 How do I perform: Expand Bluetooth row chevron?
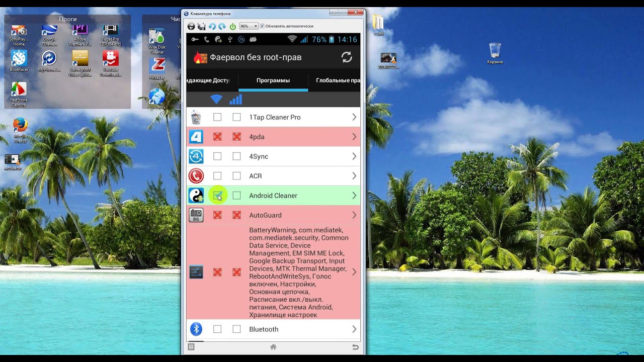pyautogui.click(x=354, y=329)
